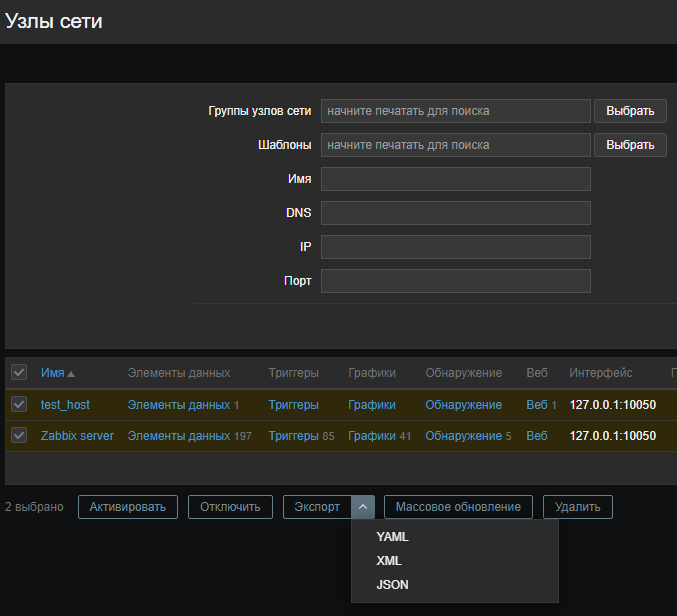Viewport: 677px width, 616px height.
Task: Collapse the Export dropdown arrow
Action: (x=363, y=507)
